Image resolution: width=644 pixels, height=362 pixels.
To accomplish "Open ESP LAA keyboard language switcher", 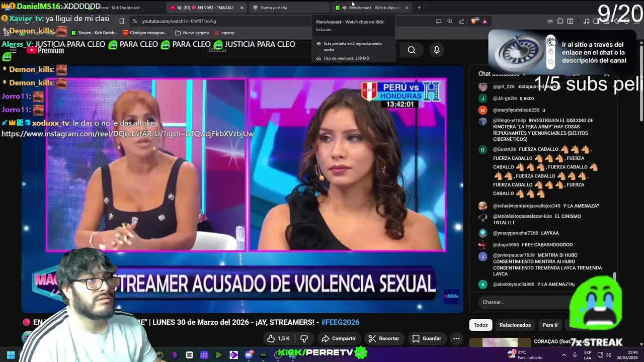I will click(x=588, y=355).
